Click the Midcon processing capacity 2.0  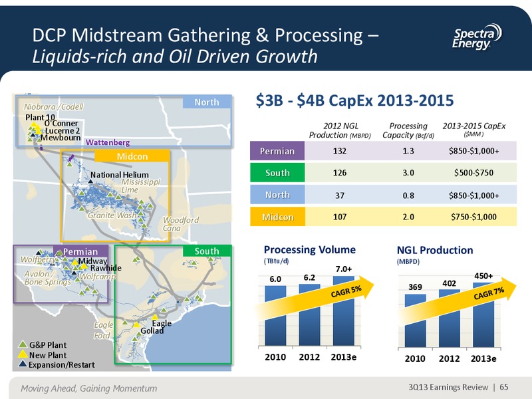408,217
